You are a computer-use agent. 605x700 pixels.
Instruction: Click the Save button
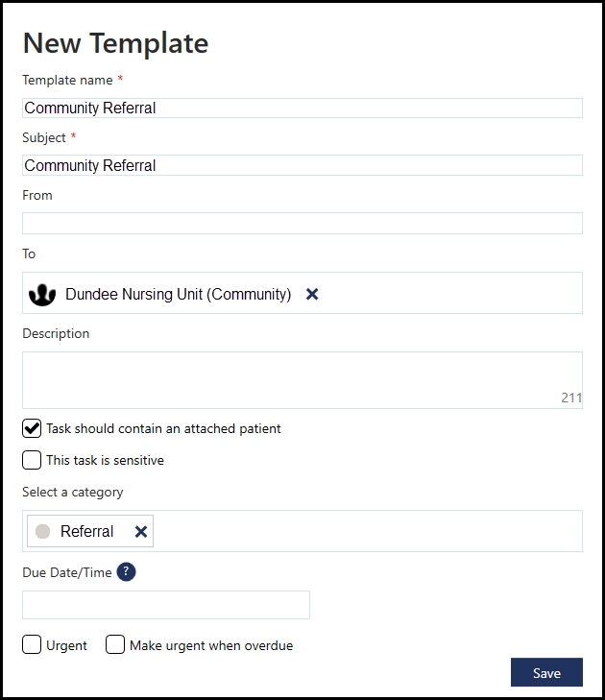tap(546, 673)
